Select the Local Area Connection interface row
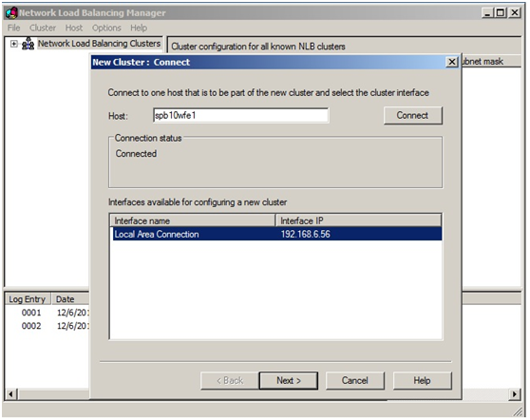530x420 pixels. tap(276, 234)
